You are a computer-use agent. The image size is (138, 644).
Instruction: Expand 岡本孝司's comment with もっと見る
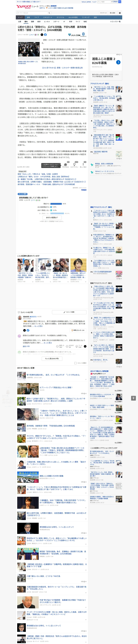pyautogui.click(x=38, y=326)
